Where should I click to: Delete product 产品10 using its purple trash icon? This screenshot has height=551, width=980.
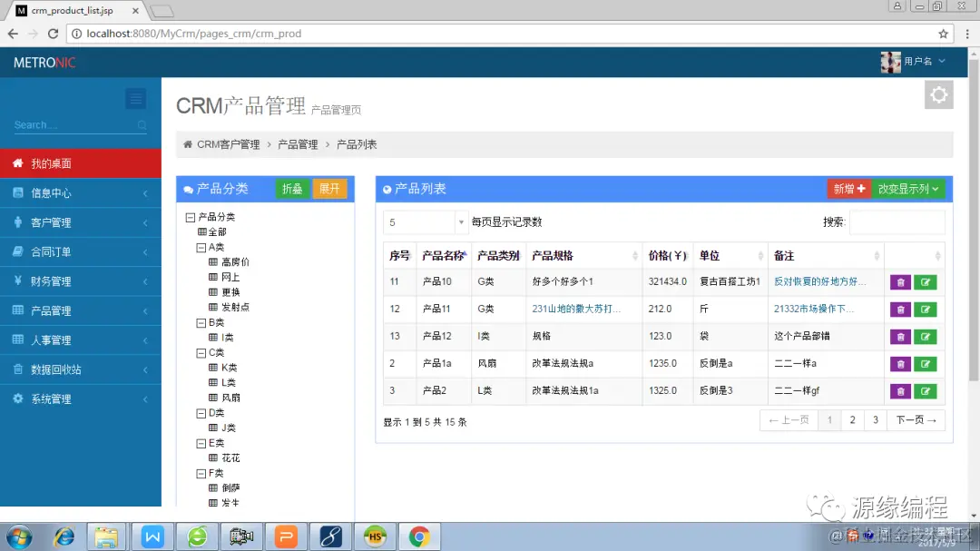(899, 281)
